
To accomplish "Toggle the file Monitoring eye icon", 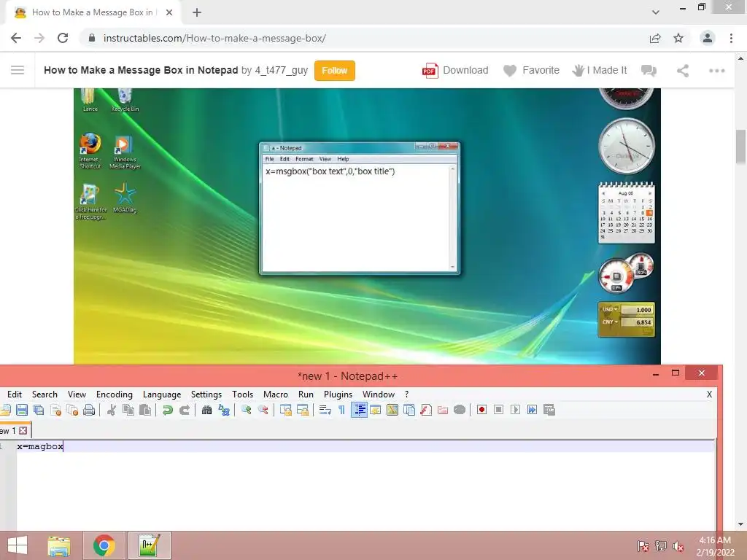I will [460, 410].
